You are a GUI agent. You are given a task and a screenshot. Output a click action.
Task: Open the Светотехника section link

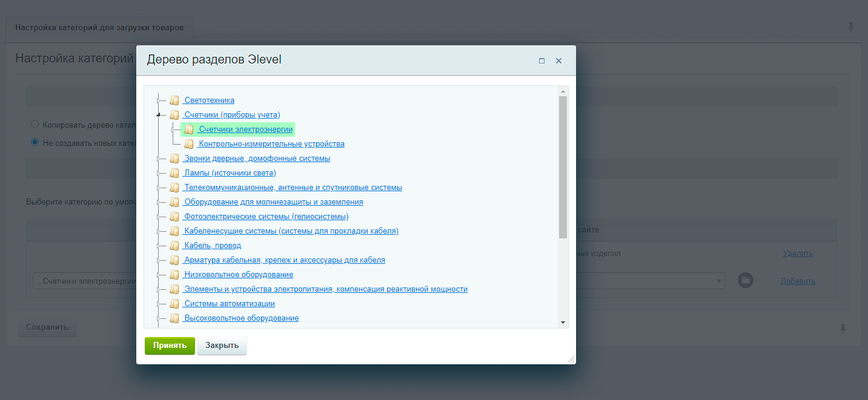(x=208, y=100)
